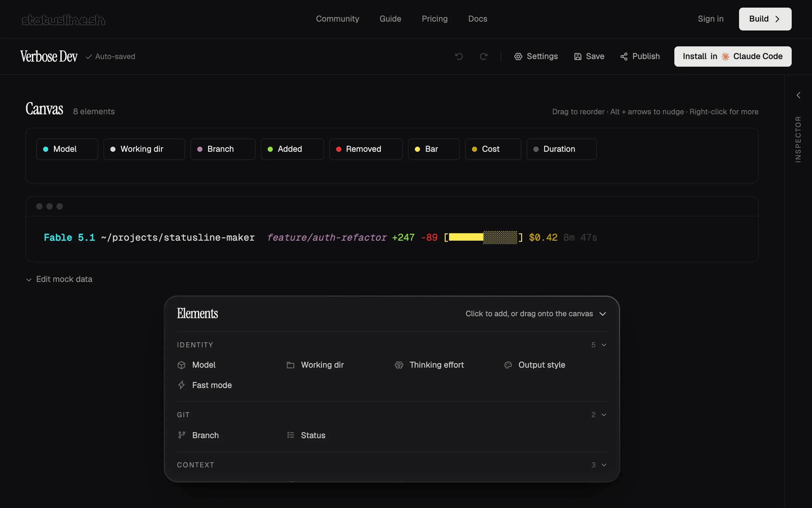Open the Community nav item

[337, 19]
